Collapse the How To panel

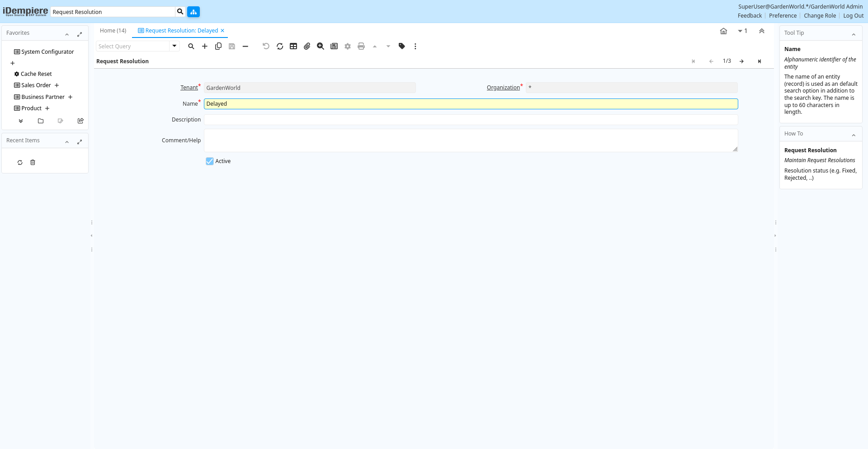[854, 135]
